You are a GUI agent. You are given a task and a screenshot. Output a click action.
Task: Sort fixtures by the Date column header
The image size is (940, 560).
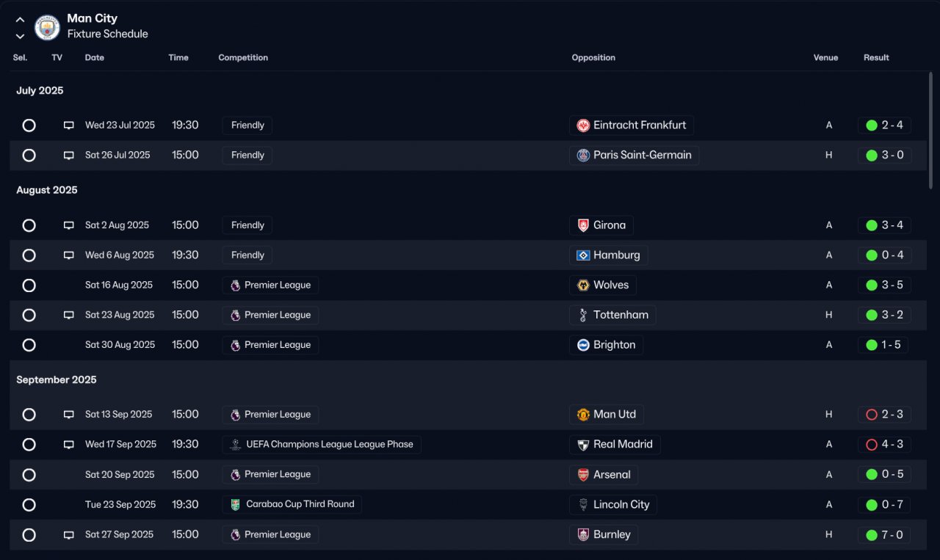click(x=95, y=58)
